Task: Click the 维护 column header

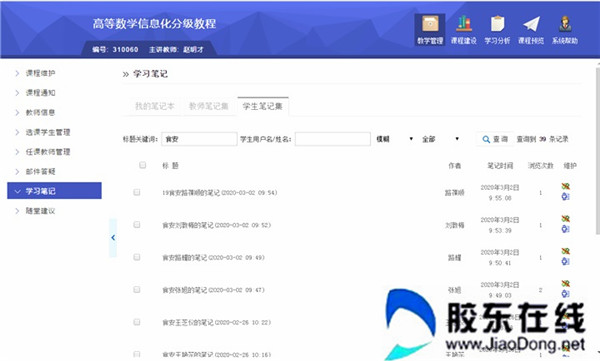Action: pyautogui.click(x=570, y=165)
